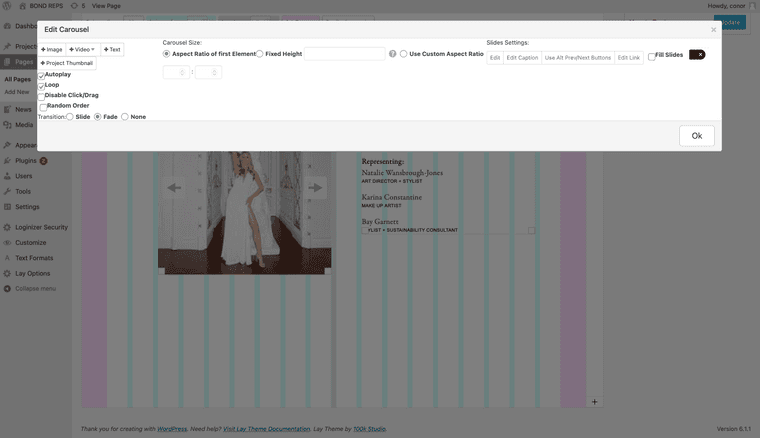Enable the Random Order checkbox
This screenshot has height=438, width=760.
[43, 106]
